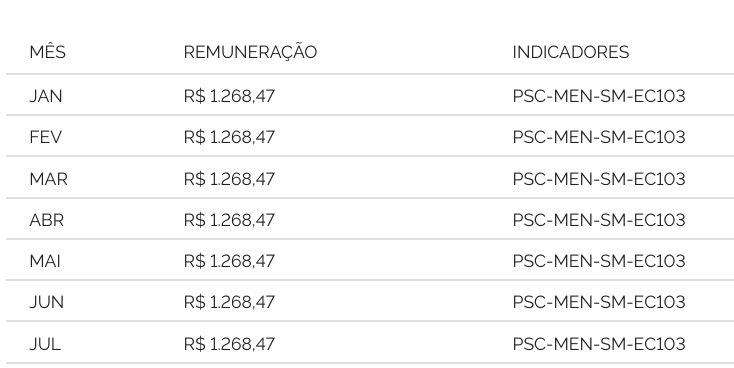Screen dimensions: 734x368
Task: Click February's R$ 1.268,47 remuneration value
Action: coord(229,137)
